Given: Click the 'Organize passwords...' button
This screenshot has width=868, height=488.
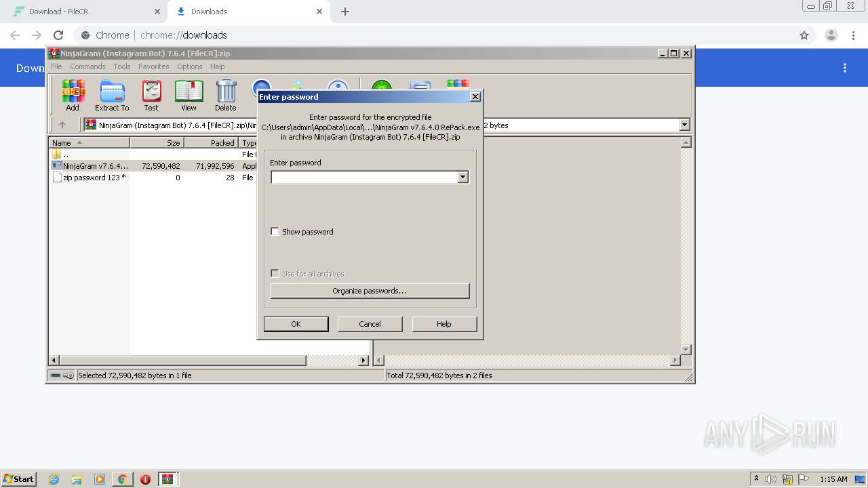Looking at the screenshot, I should (x=370, y=291).
